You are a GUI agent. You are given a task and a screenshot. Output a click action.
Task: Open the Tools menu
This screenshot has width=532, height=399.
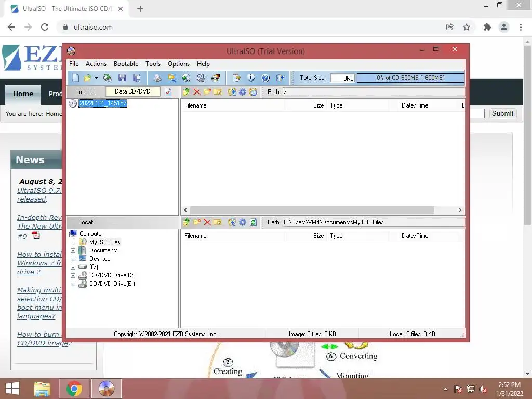(x=153, y=64)
